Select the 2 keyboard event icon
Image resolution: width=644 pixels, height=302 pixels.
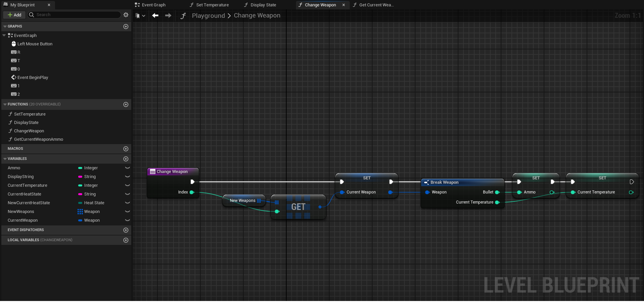tap(14, 94)
